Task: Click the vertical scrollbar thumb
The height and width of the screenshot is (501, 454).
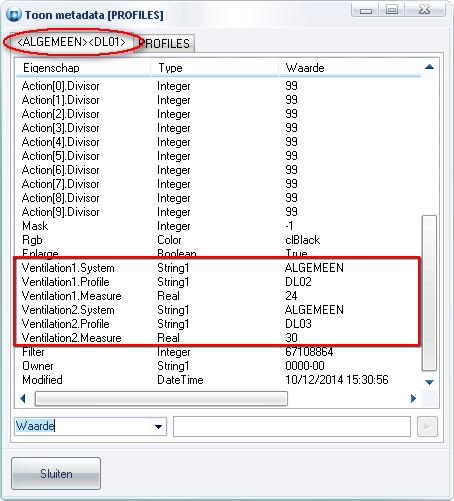Action: coord(429,293)
